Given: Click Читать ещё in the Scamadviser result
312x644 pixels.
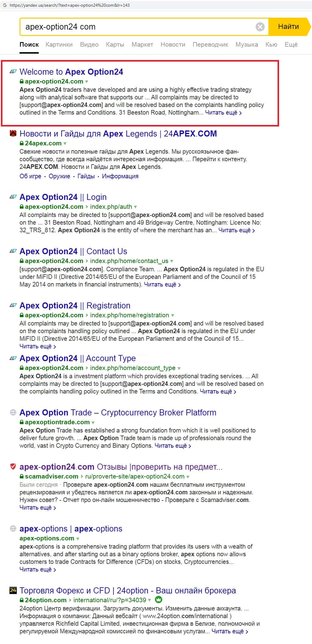Looking at the screenshot, I should click(38, 507).
